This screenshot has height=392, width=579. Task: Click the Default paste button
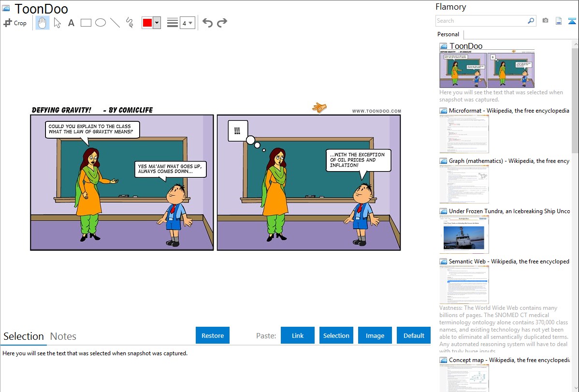coord(414,335)
